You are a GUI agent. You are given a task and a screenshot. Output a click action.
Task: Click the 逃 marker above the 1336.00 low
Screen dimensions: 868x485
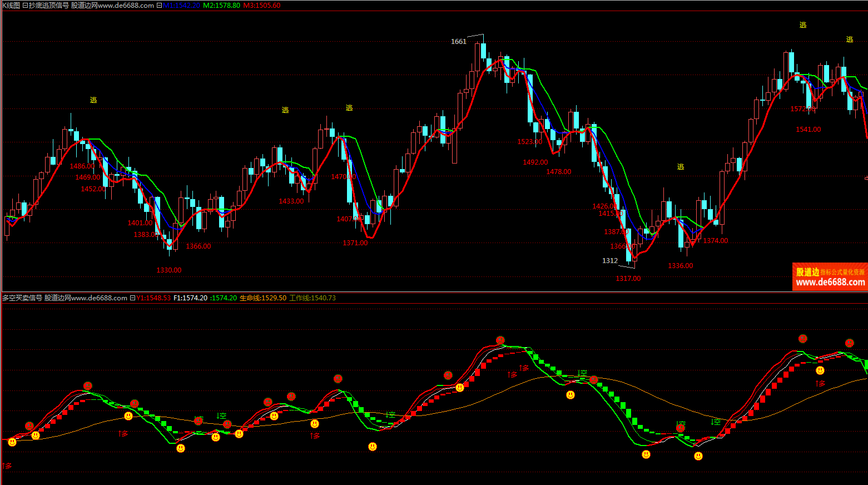coord(681,167)
